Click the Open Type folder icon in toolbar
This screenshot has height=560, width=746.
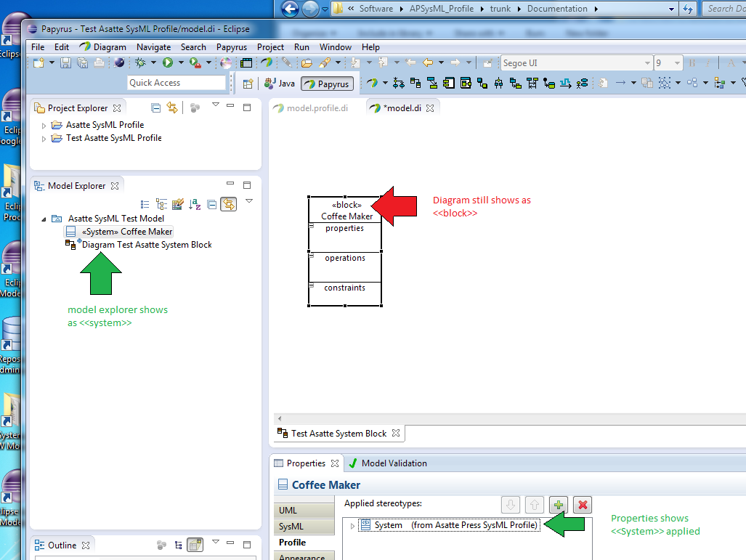coord(307,62)
